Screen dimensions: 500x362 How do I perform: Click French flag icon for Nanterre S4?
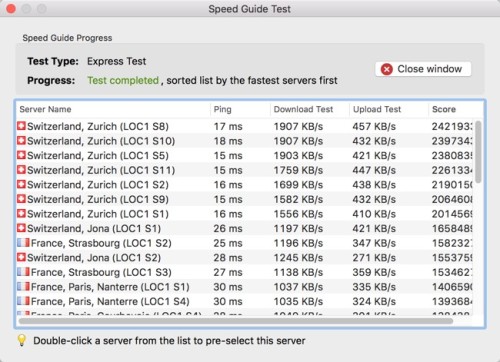[x=23, y=301]
